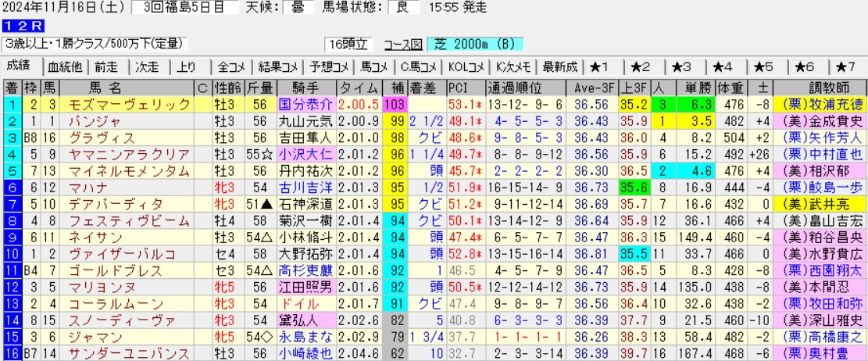This screenshot has width=868, height=361.
Task: Open the 血統他 tab
Action: (x=65, y=67)
